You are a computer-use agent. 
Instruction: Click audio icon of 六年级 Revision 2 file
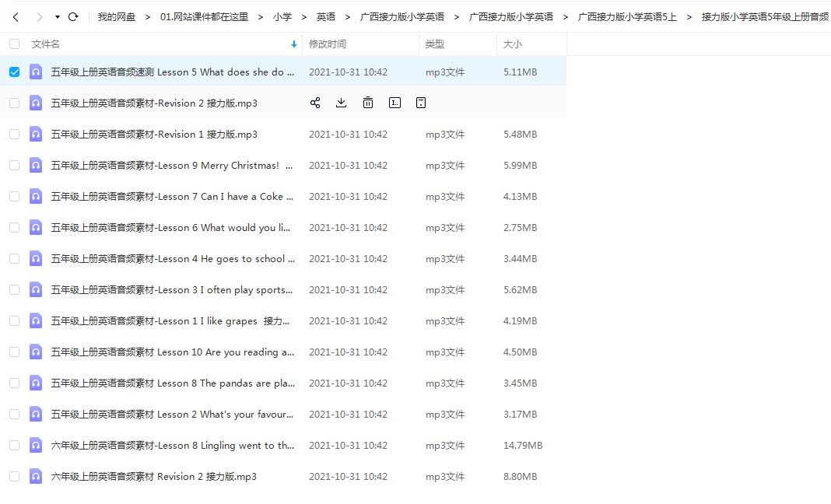(36, 477)
